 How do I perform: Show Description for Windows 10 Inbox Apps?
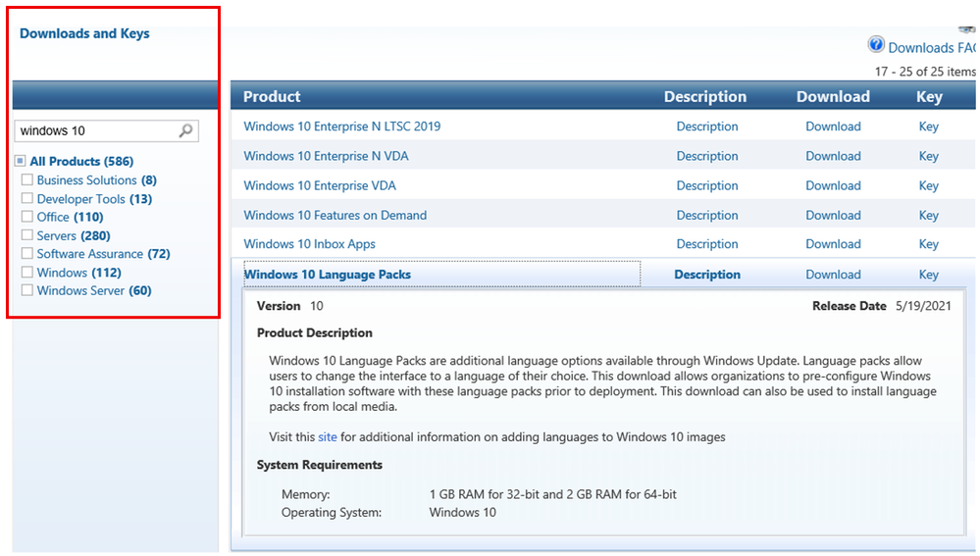pos(707,243)
